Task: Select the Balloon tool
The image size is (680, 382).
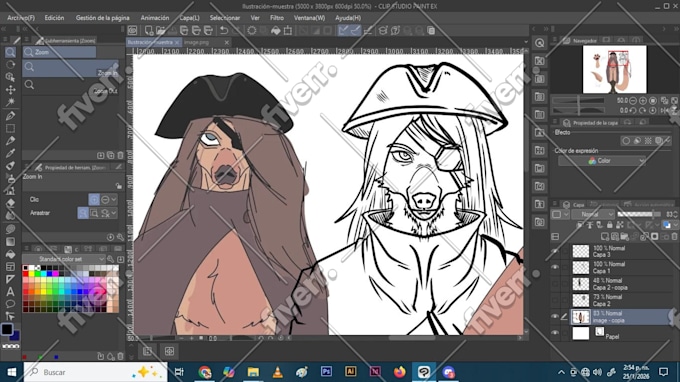Action: point(10,304)
